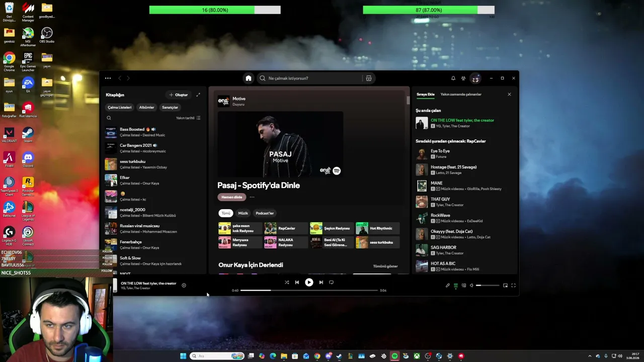Add current song to Liked Songs
The height and width of the screenshot is (362, 644).
point(184,285)
